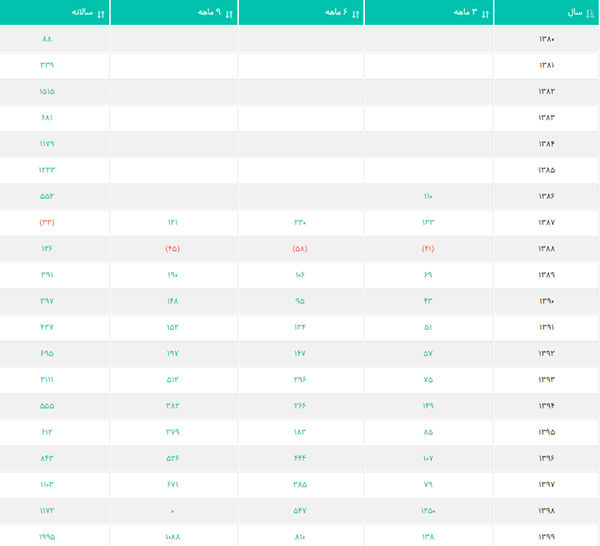Select 6-month value ۳۸۵ in ۱۳۹۷ row
The width and height of the screenshot is (600, 546).
[300, 484]
